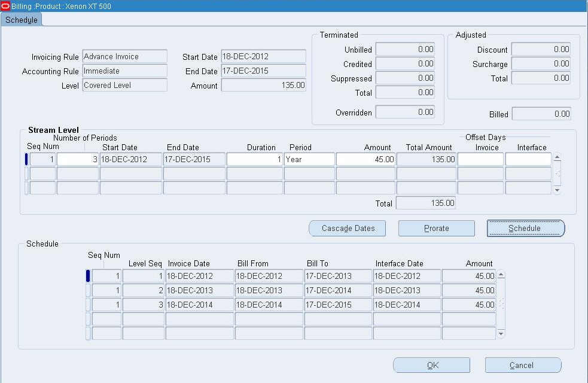Click the Period cell showing Year
588x383 pixels.
click(x=310, y=159)
